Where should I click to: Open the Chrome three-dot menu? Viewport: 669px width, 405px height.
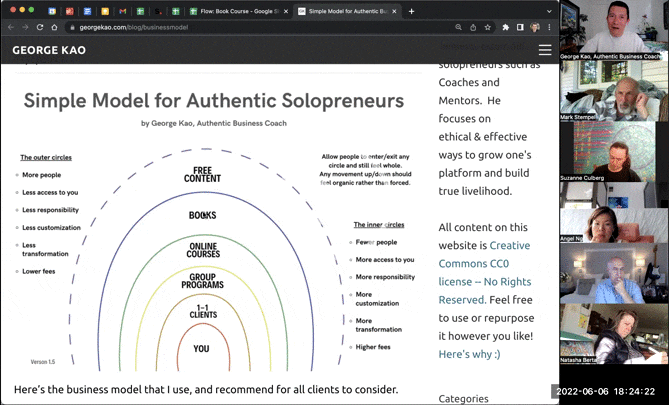coord(549,27)
